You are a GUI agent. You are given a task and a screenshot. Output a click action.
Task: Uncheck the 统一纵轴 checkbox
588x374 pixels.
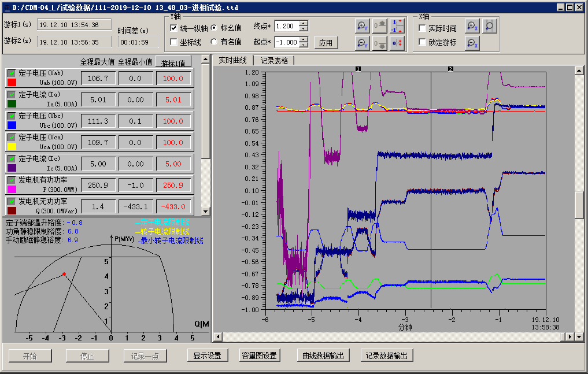(x=174, y=28)
